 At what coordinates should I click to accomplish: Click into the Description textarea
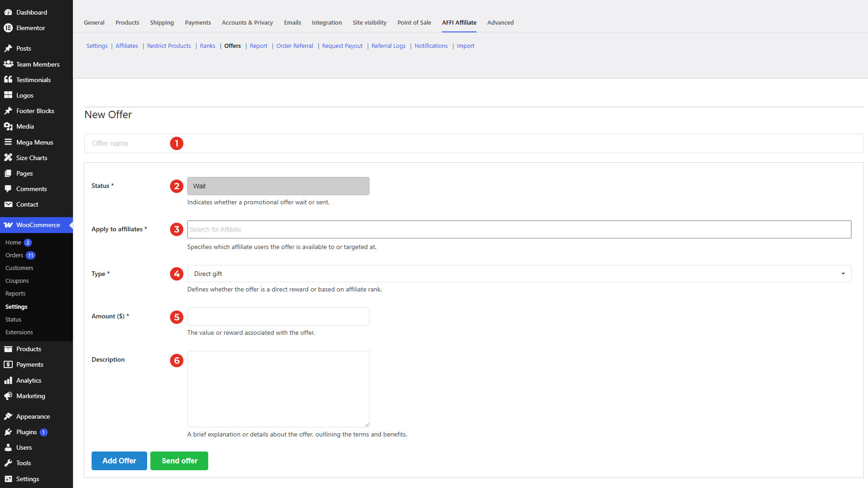point(278,389)
